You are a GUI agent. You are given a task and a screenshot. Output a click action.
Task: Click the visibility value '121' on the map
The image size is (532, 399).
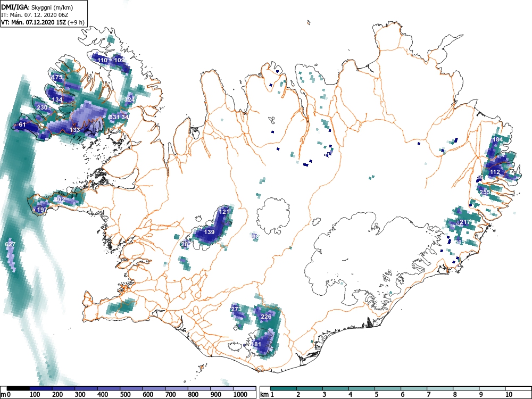[224, 211]
